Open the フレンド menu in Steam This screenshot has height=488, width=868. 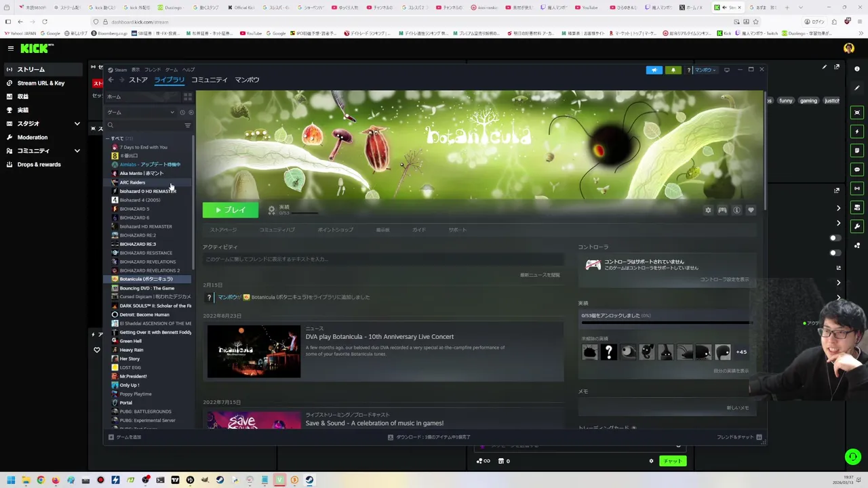point(153,70)
